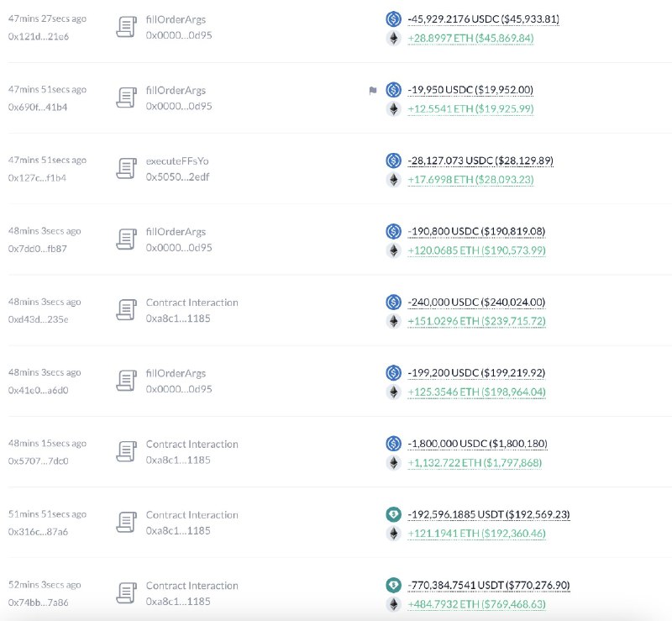The width and height of the screenshot is (672, 621).
Task: Click the +17.6998 ETH amount
Action: [470, 180]
